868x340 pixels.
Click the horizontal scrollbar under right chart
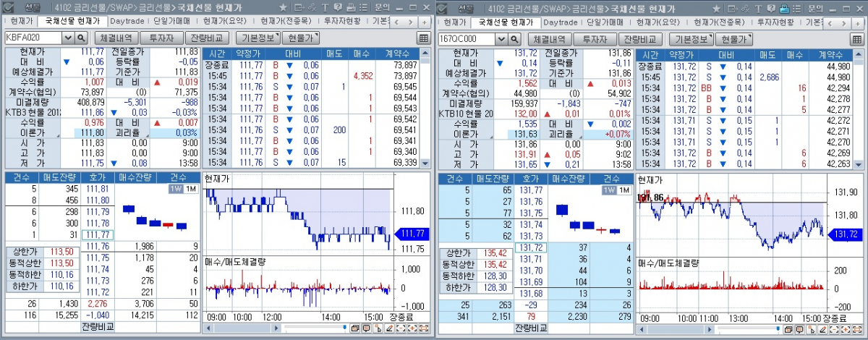click(x=676, y=330)
